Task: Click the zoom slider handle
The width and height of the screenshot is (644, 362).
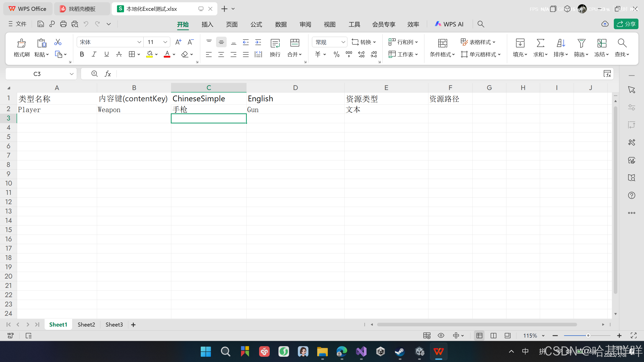Action: (x=588, y=336)
